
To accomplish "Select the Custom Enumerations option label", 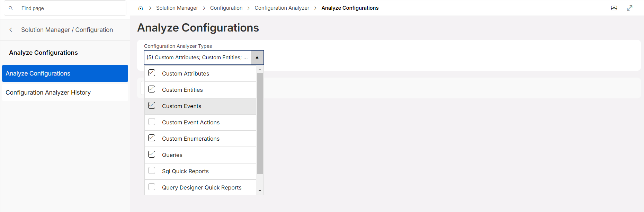I will pos(191,139).
